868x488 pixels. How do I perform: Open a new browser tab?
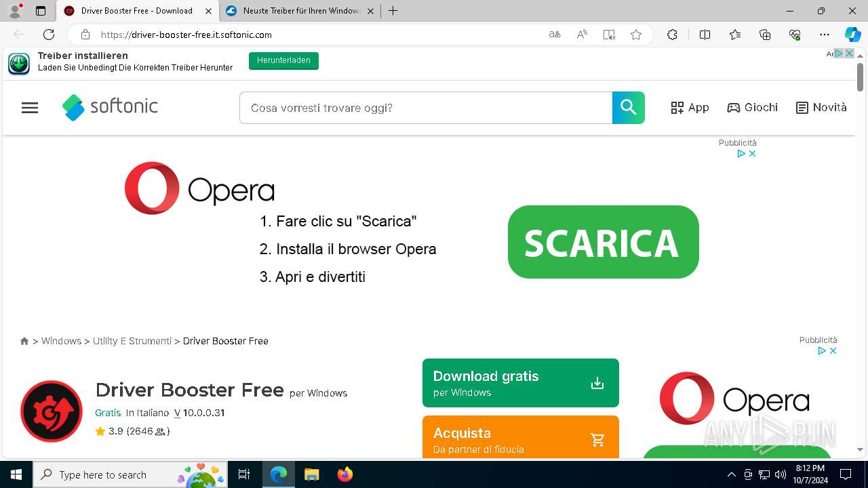pos(393,11)
